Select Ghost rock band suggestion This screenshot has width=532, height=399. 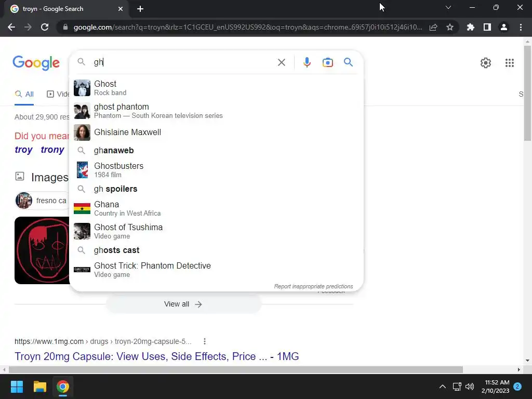[216, 88]
